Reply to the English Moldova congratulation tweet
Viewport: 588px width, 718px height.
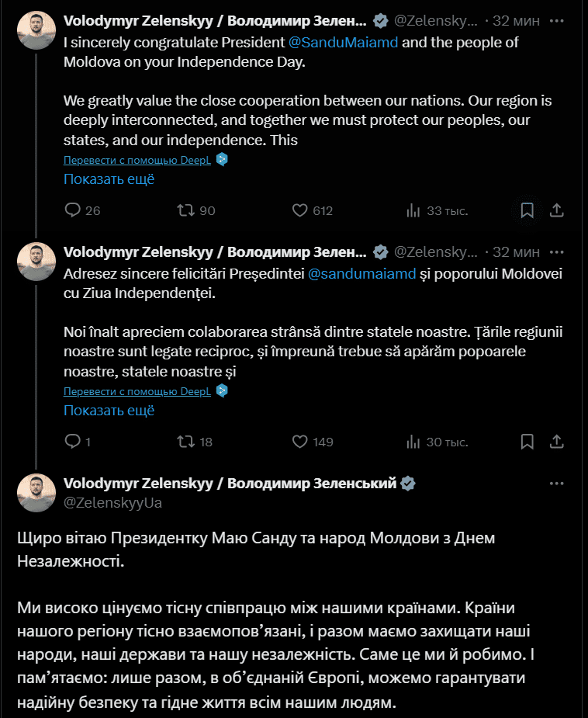coord(72,210)
